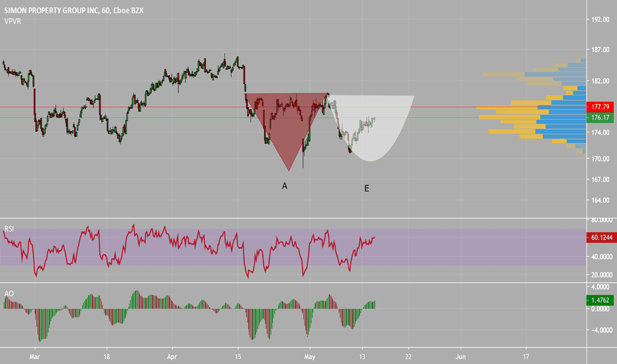Click the 187.00 price axis label
This screenshot has width=617, height=364.
(x=600, y=50)
